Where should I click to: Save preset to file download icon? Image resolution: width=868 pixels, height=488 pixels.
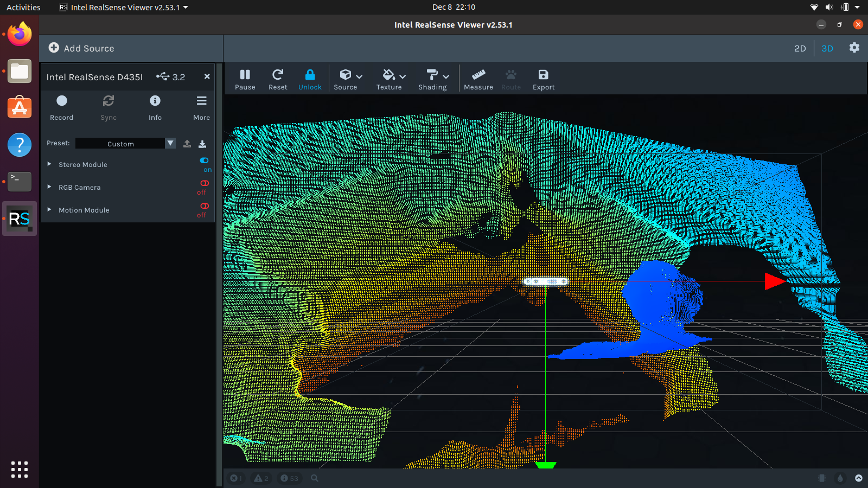coord(202,144)
